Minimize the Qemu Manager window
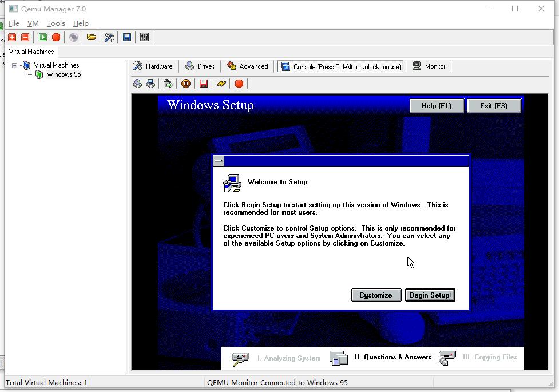The width and height of the screenshot is (559, 392). click(x=489, y=9)
